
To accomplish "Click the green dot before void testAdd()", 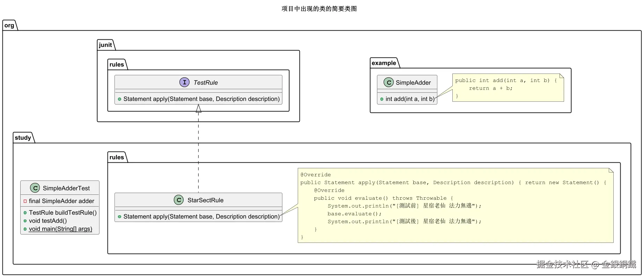I will click(x=25, y=221).
